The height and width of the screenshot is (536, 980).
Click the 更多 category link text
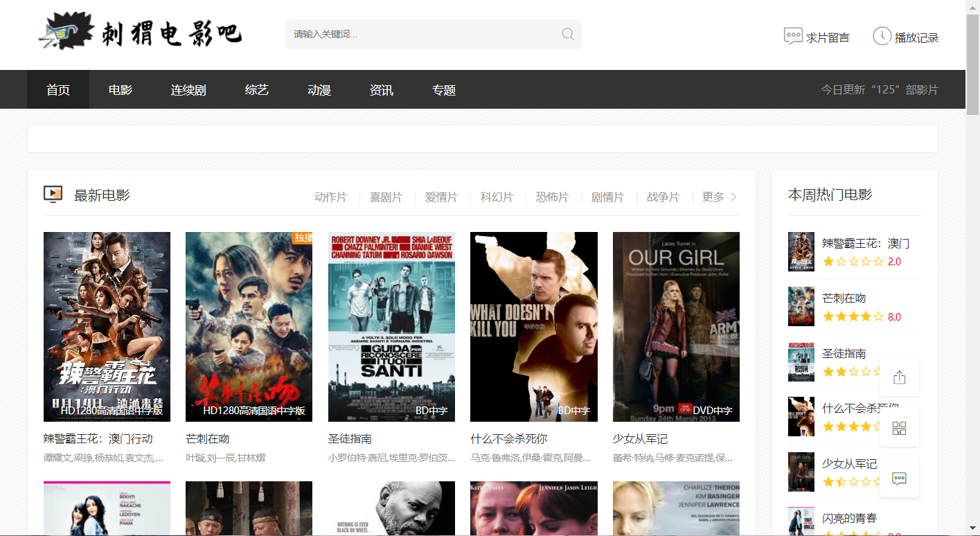(713, 197)
